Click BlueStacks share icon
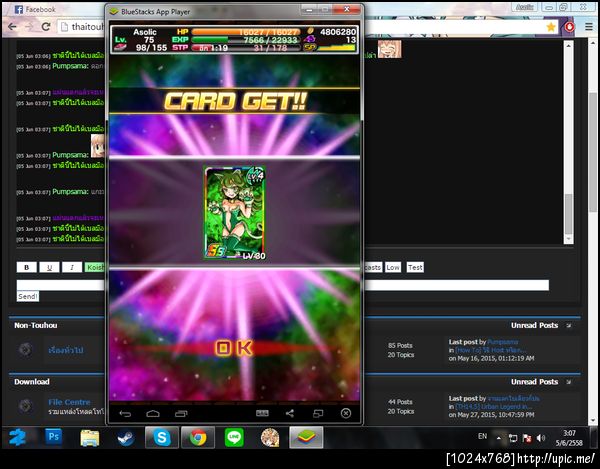Screen dimensions: 600x469 290,413
